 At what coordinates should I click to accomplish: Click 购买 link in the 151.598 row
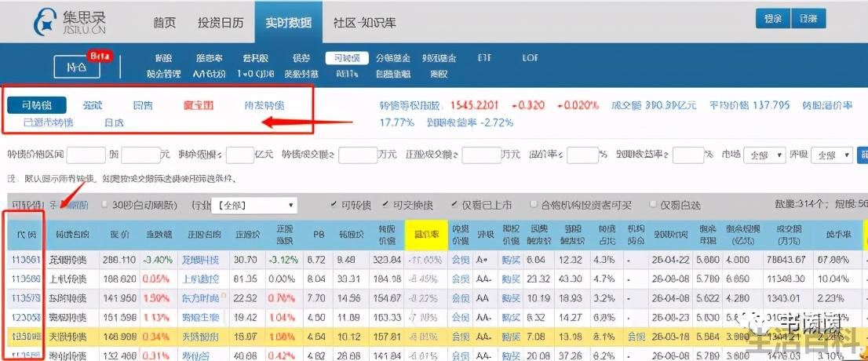point(510,317)
